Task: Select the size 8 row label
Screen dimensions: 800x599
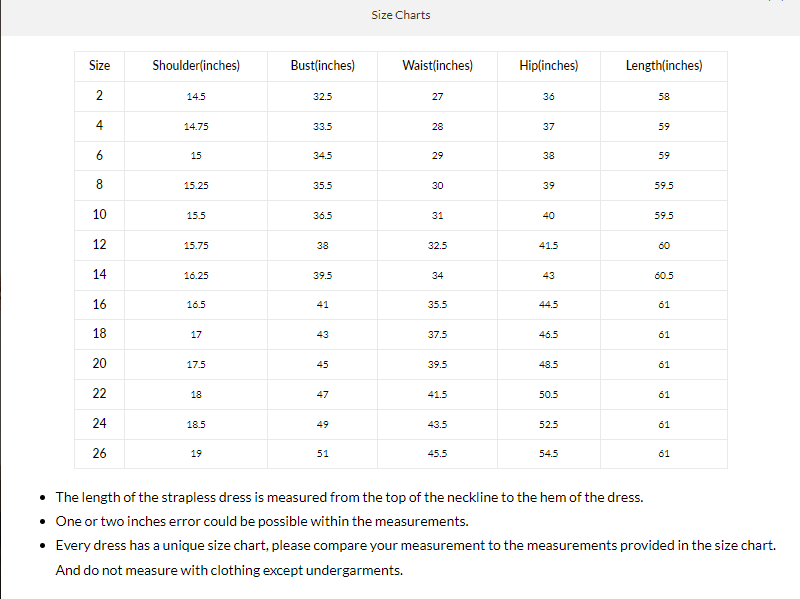Action: pyautogui.click(x=99, y=185)
